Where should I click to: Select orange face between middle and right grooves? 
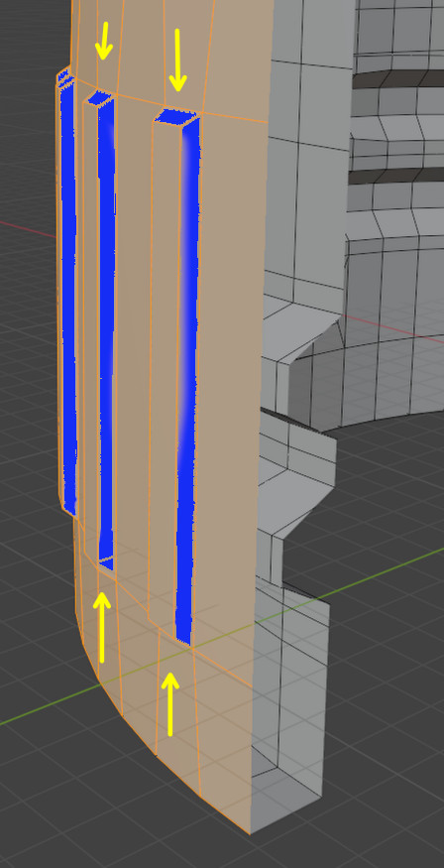coord(135,354)
